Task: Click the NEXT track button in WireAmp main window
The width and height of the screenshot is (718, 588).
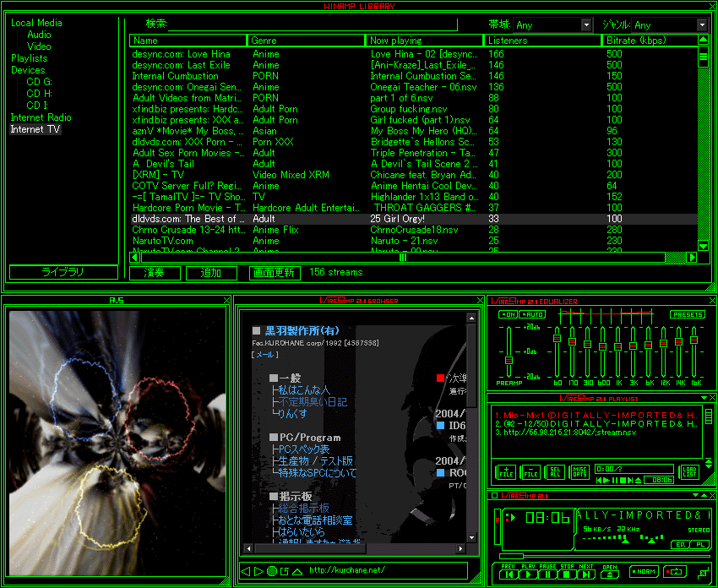Action: click(585, 574)
